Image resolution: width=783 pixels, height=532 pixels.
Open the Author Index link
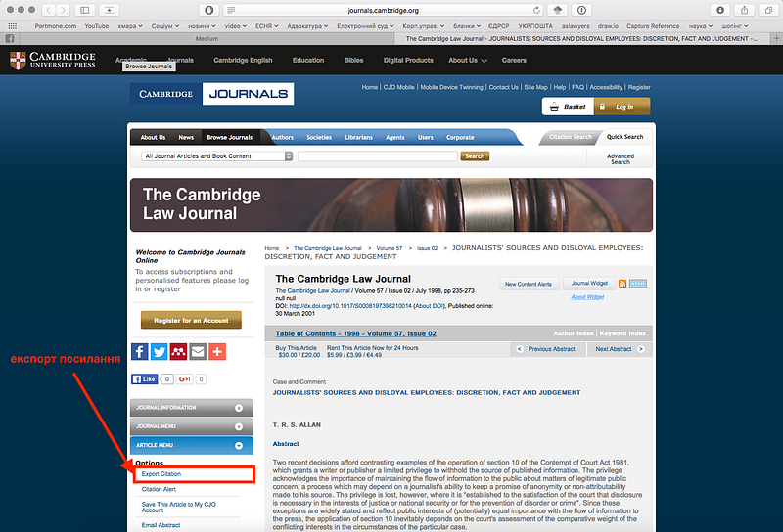point(574,333)
